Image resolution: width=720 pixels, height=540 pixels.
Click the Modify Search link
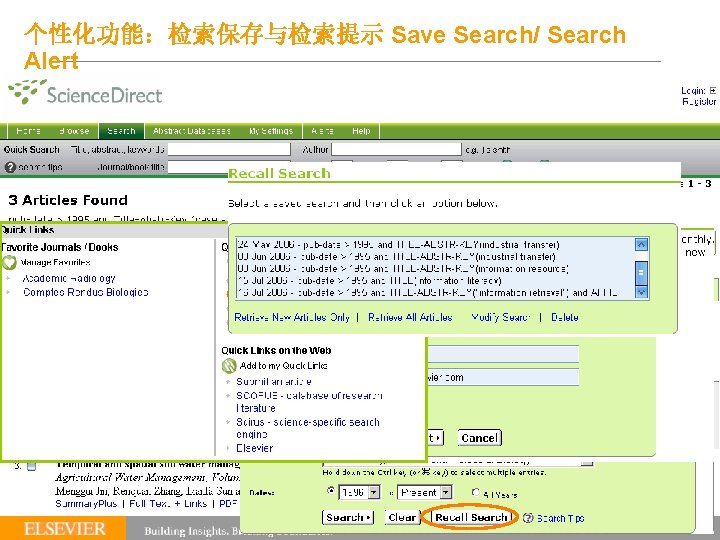point(501,317)
